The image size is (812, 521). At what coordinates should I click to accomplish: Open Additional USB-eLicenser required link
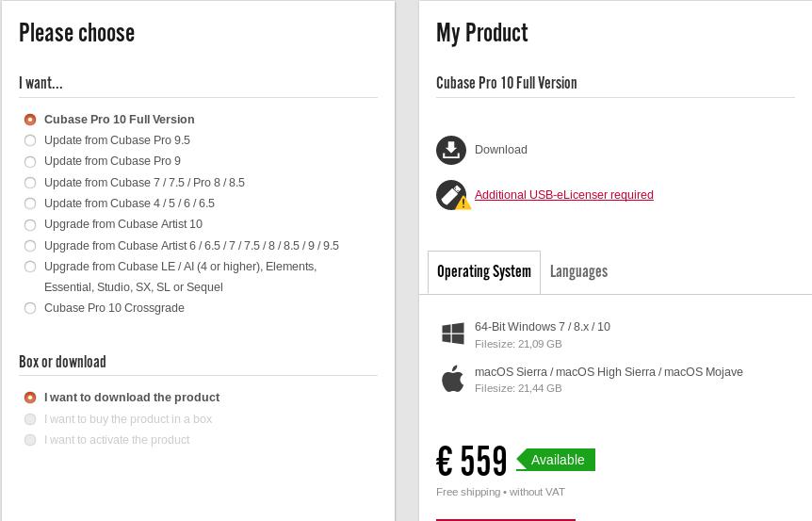(x=563, y=195)
